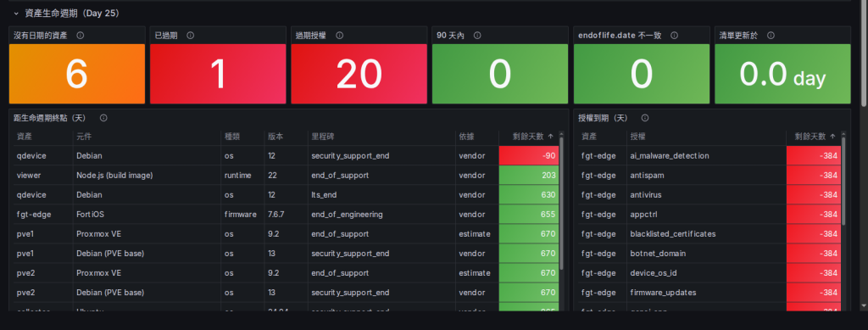The image size is (868, 330).
Task: Click lifecycle table vertical scrollbar
Action: [561, 204]
